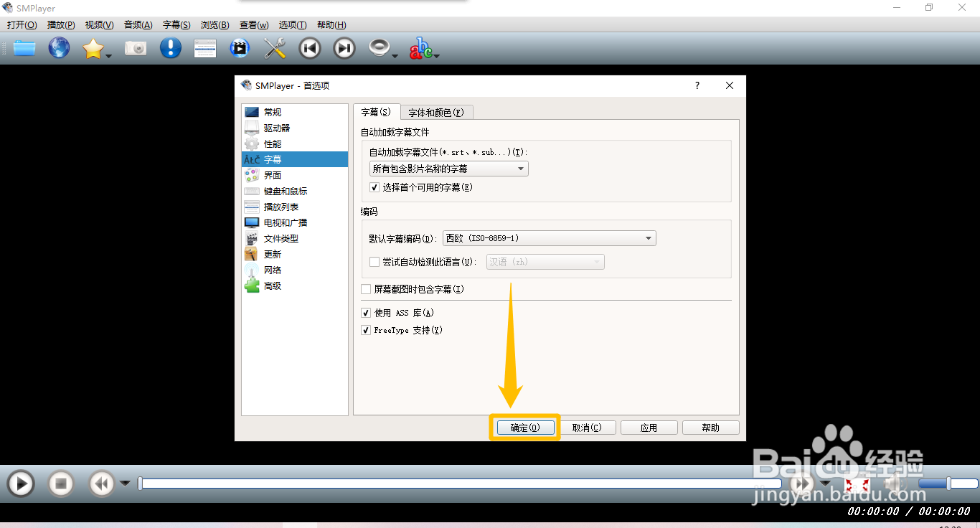Click the 应用 apply button
The image size is (980, 528).
(649, 428)
